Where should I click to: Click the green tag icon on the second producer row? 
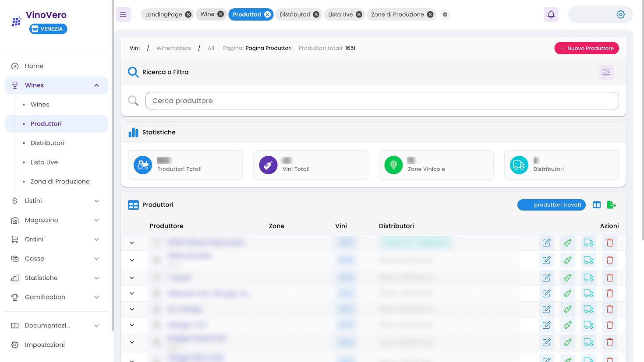point(567,260)
